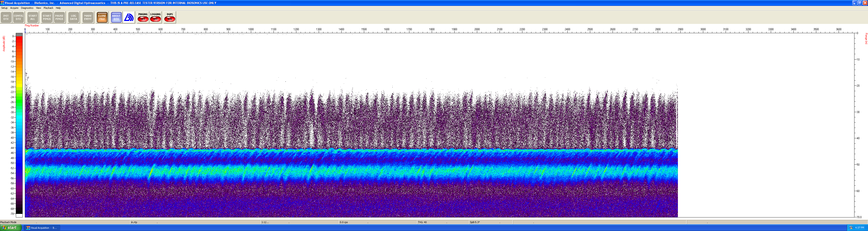The width and height of the screenshot is (868, 231).
Task: Open the Playback menu
Action: (x=49, y=8)
